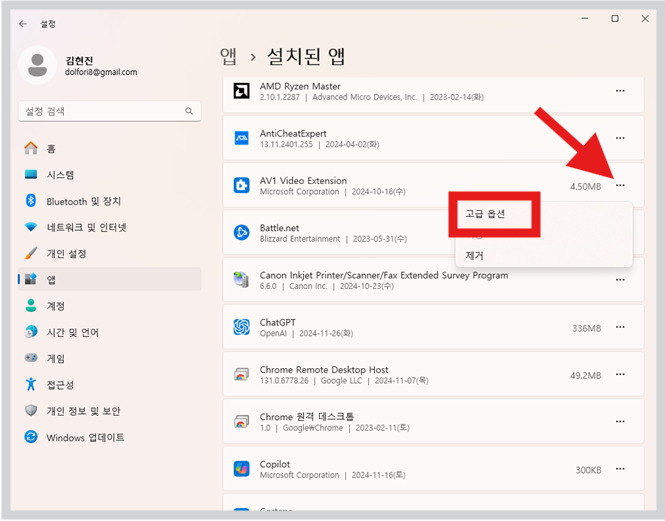Open 개인 정보 및 보안 settings
This screenshot has width=665, height=521.
(109, 411)
